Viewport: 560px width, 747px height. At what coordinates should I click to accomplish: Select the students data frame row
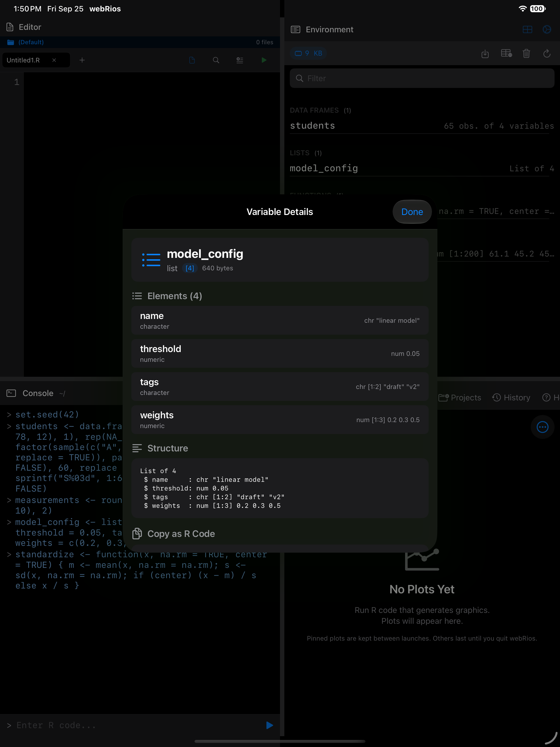pyautogui.click(x=422, y=126)
